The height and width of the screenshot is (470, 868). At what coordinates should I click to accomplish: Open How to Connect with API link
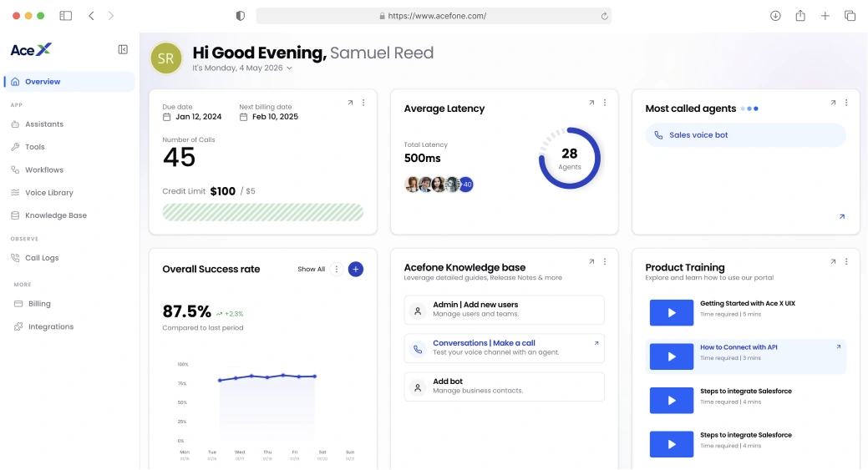click(739, 347)
